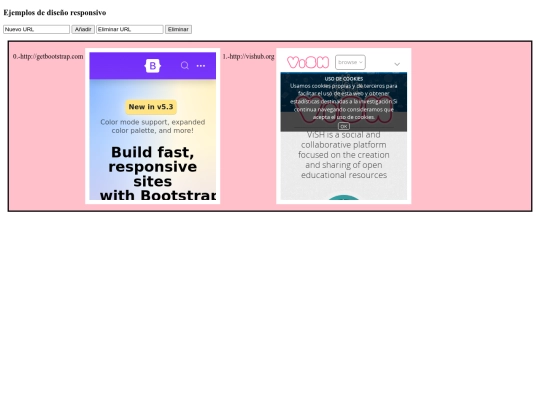The height and width of the screenshot is (405, 540).
Task: Expand the chevron arrow in ViSH header
Action: 397,64
